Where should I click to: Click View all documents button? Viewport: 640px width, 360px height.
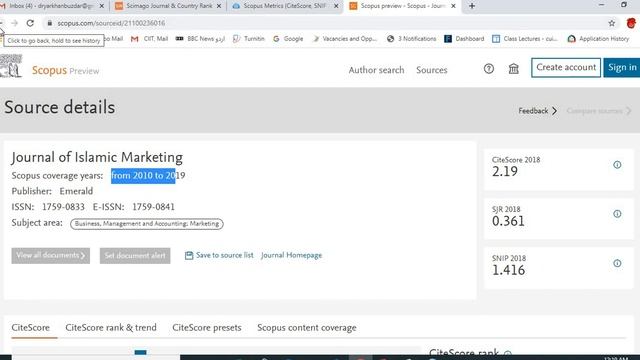[x=51, y=256]
